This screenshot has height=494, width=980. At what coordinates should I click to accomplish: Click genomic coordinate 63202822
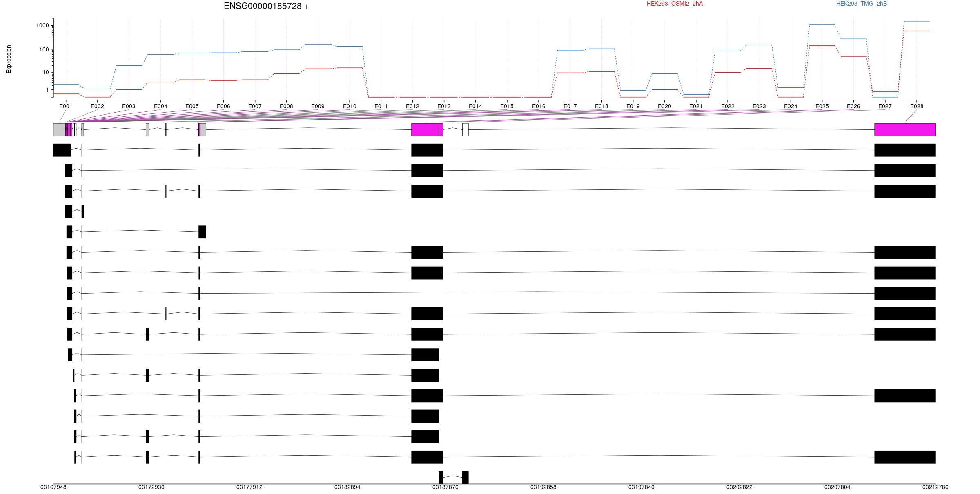point(739,487)
